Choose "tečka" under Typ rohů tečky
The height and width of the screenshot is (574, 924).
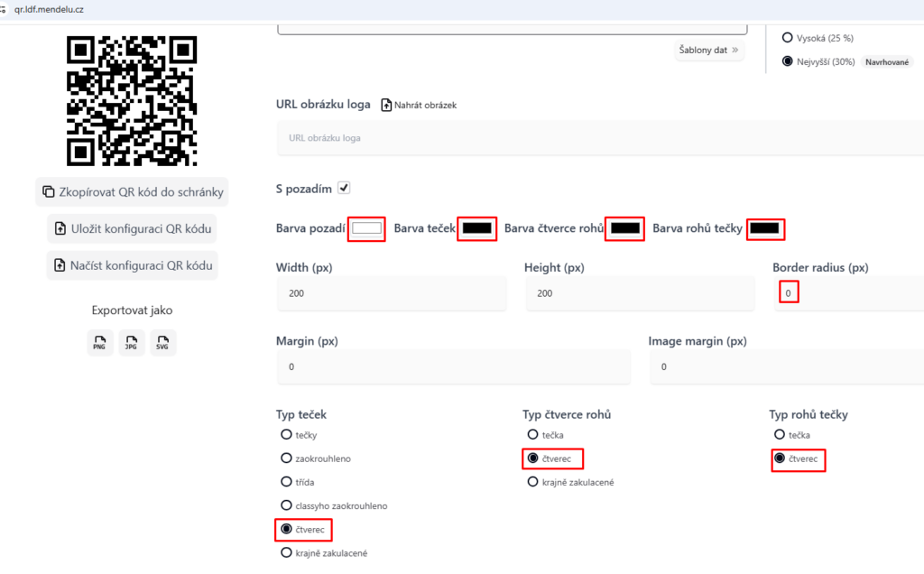click(x=779, y=434)
